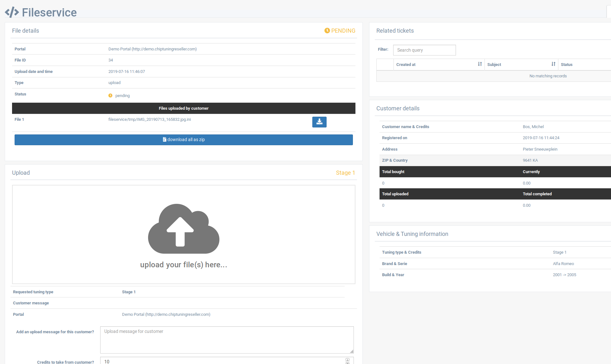Viewport: 611px width, 364px height.
Task: Click the PENDING clock icon in File details
Action: 327,31
